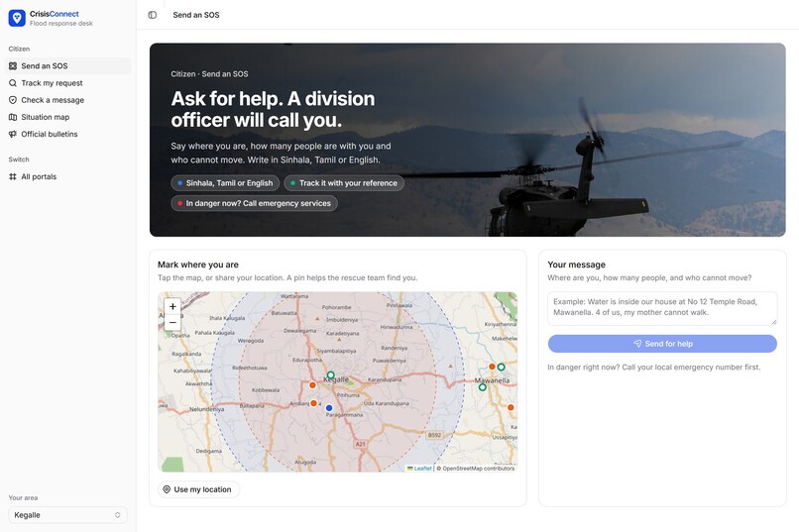Click green ring marker below Mawanella label
Viewport: 799px width, 532px height.
point(483,387)
